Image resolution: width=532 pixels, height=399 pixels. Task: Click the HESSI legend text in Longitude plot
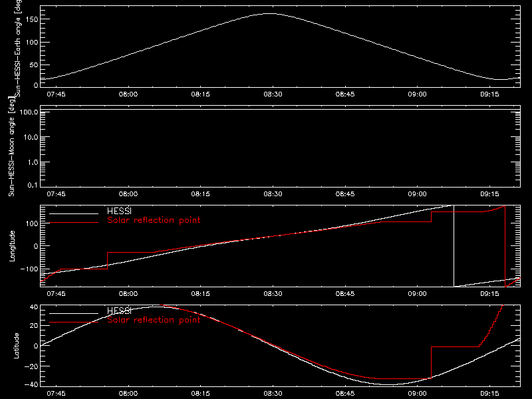[119, 211]
